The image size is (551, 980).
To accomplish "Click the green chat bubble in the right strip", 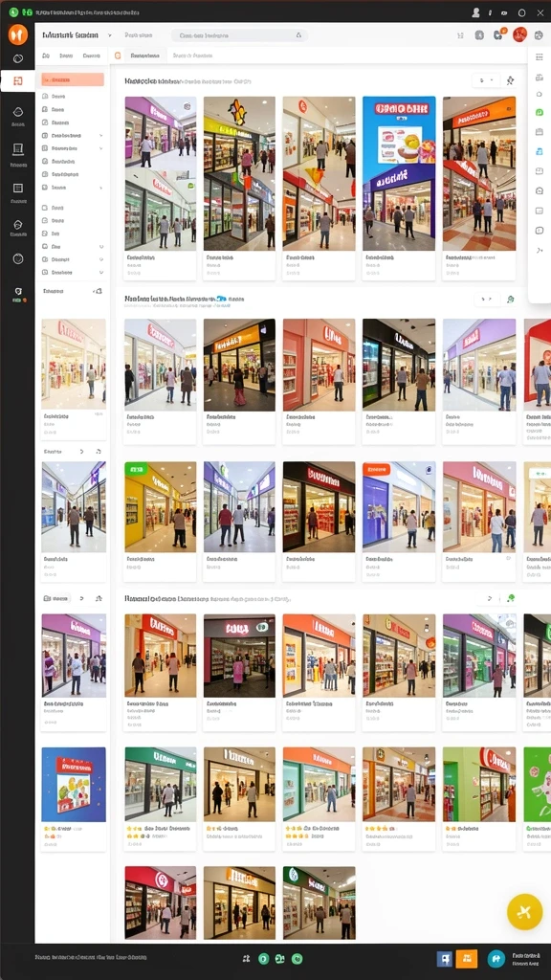I will tap(540, 113).
